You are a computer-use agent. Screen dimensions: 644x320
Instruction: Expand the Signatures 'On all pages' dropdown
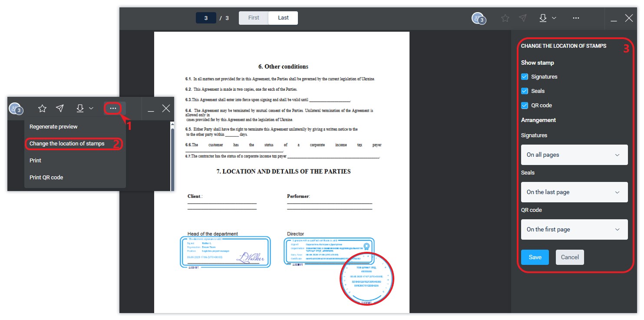pos(574,155)
